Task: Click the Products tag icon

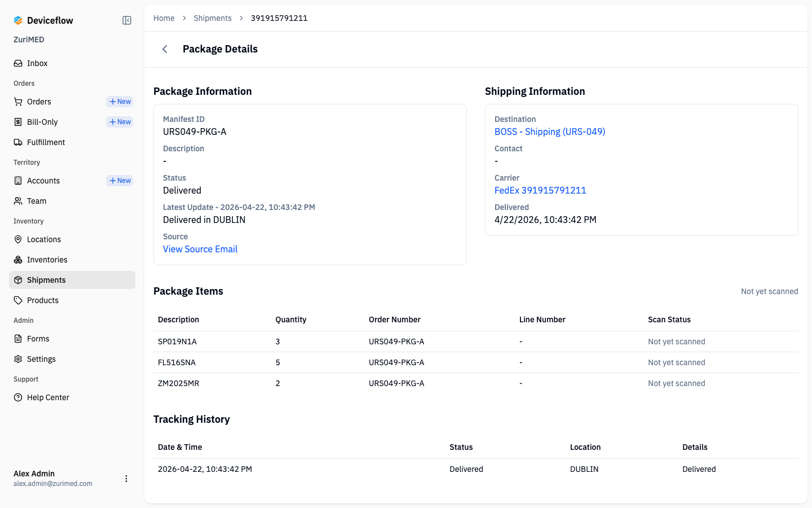Action: coord(18,300)
